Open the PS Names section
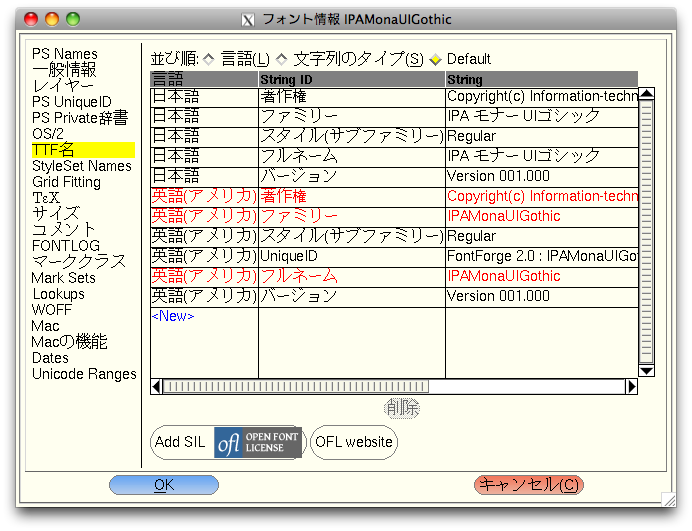Image resolution: width=692 pixels, height=531 pixels. point(65,54)
